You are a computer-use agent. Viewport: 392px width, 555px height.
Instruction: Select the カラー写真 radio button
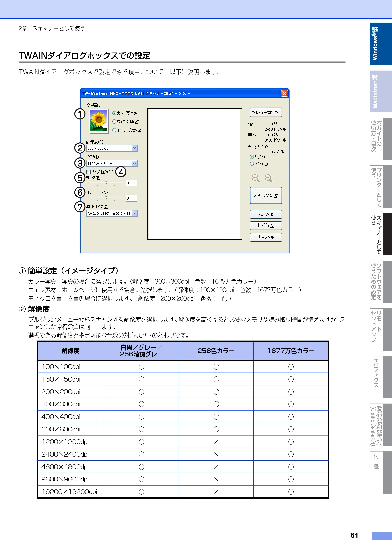pos(114,113)
